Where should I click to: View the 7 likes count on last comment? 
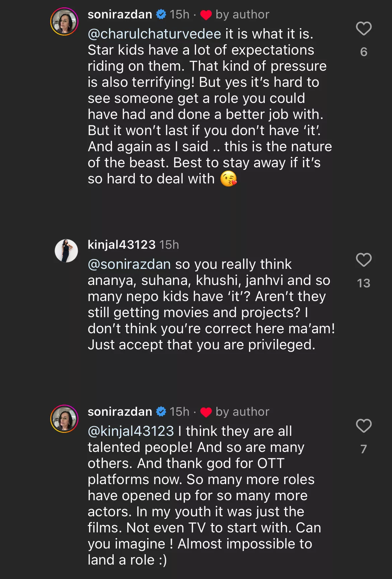[364, 449]
